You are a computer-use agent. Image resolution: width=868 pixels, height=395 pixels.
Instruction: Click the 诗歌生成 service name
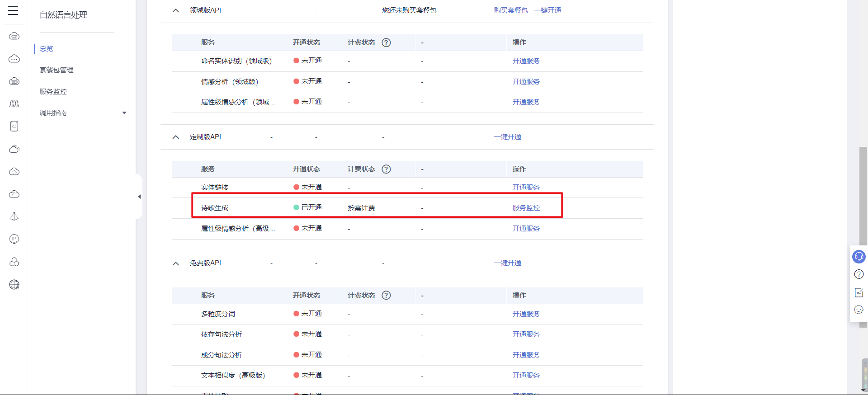coord(215,207)
